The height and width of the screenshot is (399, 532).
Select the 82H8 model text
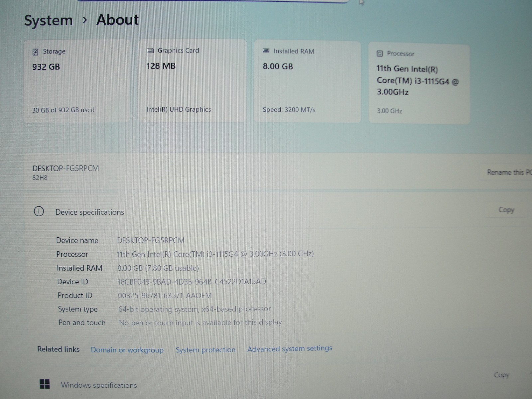coord(40,178)
